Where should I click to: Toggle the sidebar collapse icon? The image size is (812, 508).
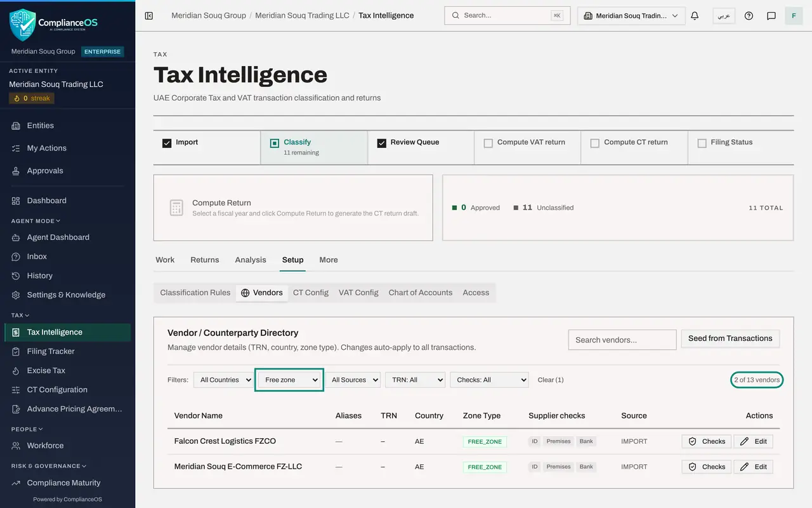(149, 15)
